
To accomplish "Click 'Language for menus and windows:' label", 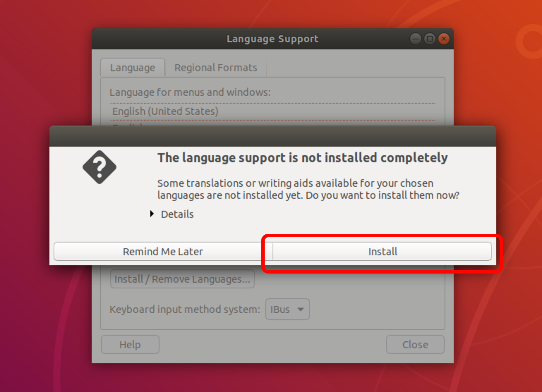I will (x=190, y=92).
